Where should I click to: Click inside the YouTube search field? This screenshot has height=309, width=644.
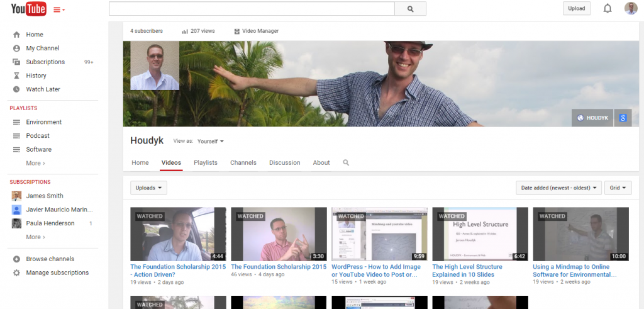[252, 9]
